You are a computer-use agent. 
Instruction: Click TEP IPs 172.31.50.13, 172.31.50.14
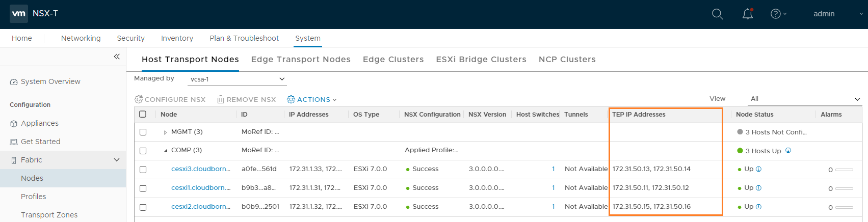[x=651, y=169]
